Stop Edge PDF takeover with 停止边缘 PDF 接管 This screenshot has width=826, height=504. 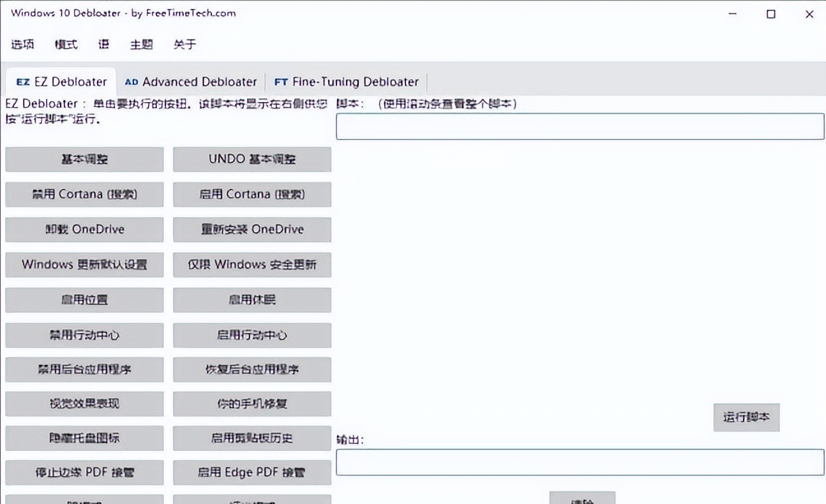(x=84, y=472)
